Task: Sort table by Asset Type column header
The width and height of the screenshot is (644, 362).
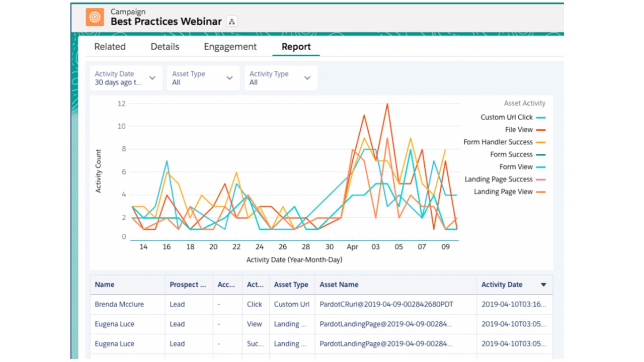Action: (291, 285)
